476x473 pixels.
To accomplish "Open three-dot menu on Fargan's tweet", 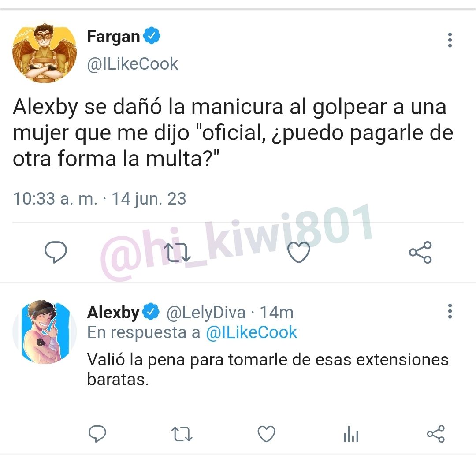I will 450,40.
